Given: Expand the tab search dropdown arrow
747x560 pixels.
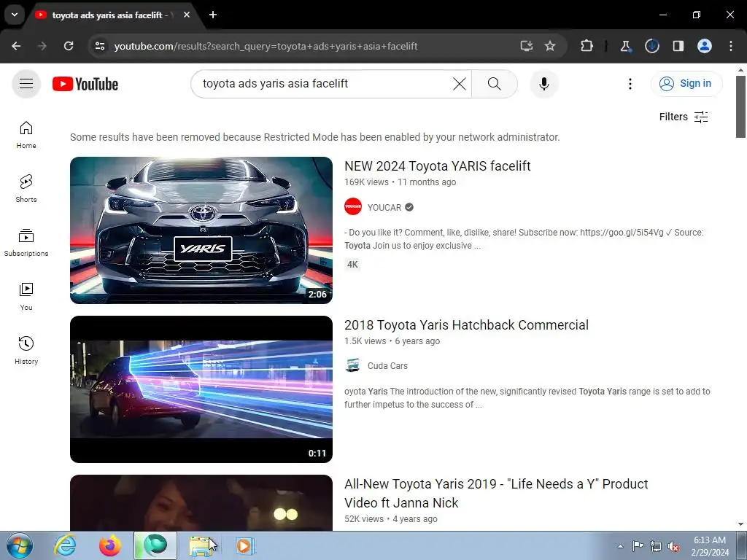Looking at the screenshot, I should [x=15, y=15].
